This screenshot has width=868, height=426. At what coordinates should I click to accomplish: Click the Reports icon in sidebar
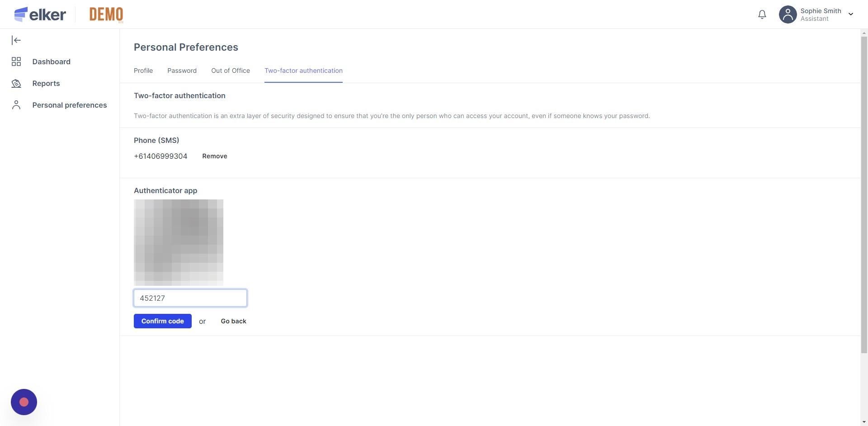click(16, 83)
